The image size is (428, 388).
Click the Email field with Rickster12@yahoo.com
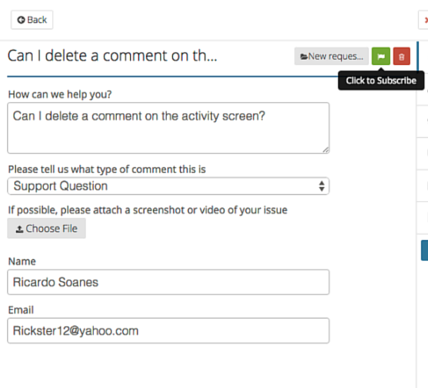tap(168, 331)
